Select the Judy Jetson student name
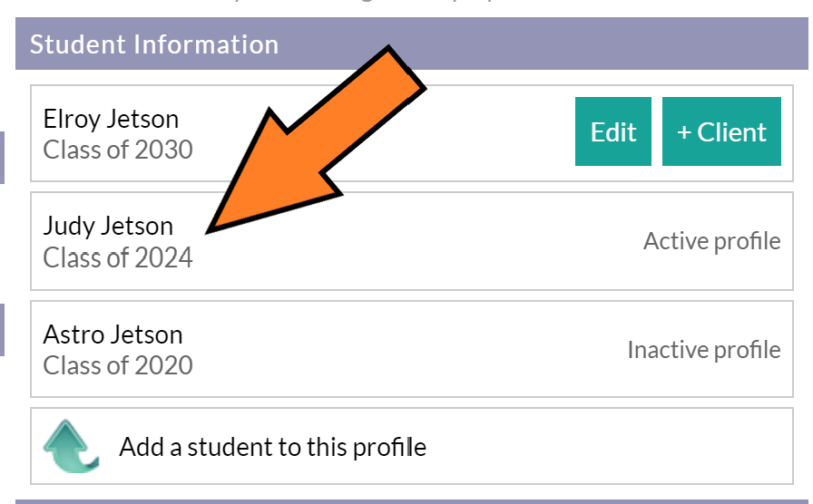 point(108,227)
